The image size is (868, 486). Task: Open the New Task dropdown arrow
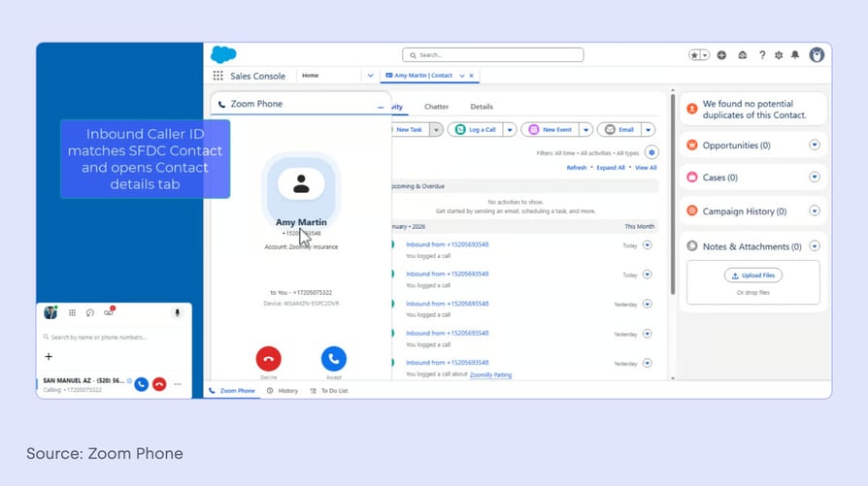point(436,129)
